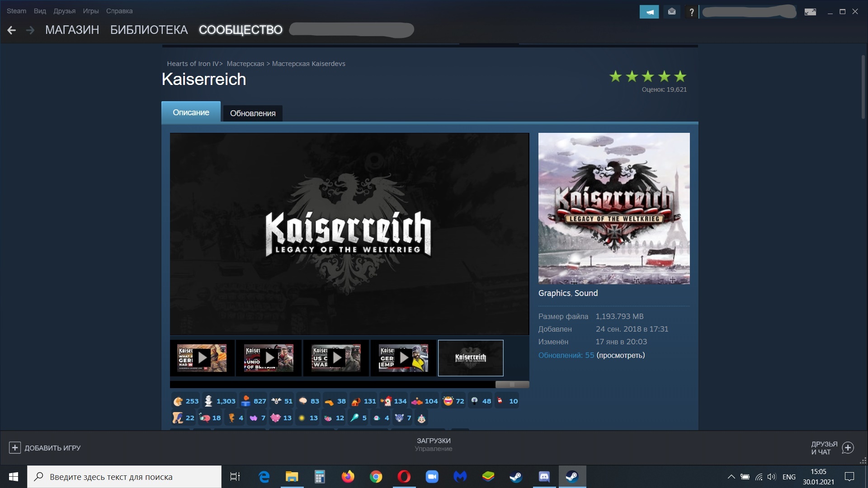Open Мастерская breadcrumb link
The width and height of the screenshot is (868, 488).
(245, 64)
